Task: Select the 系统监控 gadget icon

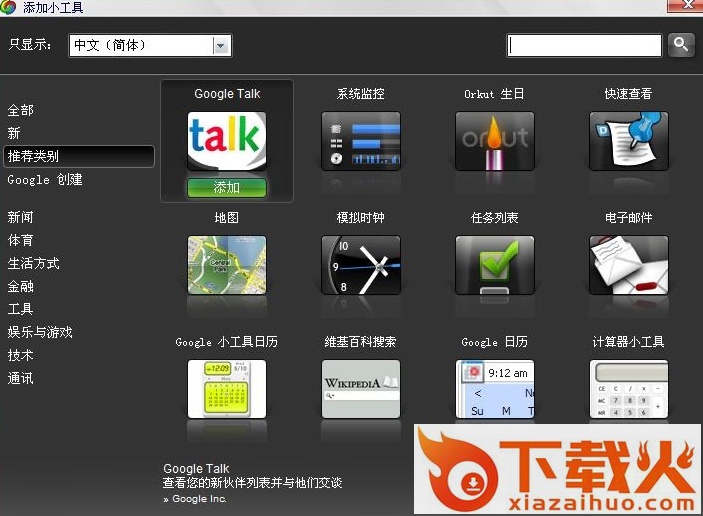Action: pyautogui.click(x=361, y=141)
